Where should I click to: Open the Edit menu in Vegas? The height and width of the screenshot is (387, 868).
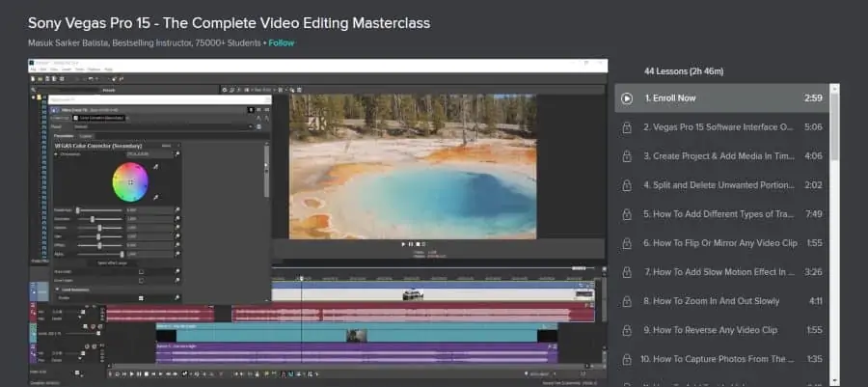point(41,69)
